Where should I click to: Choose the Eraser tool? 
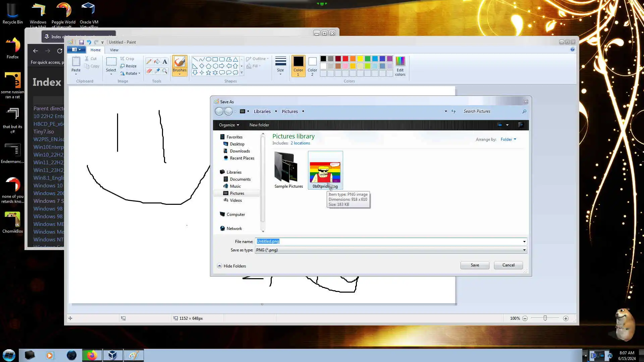tap(149, 71)
